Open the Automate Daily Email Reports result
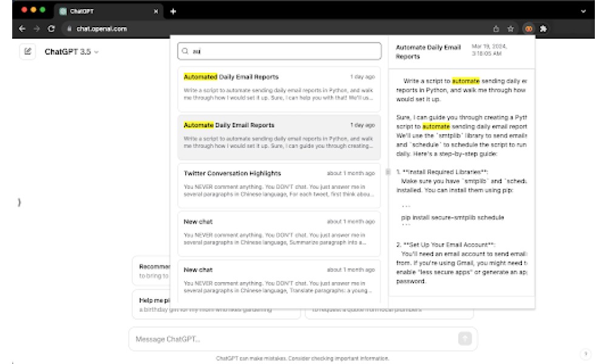 coord(279,137)
